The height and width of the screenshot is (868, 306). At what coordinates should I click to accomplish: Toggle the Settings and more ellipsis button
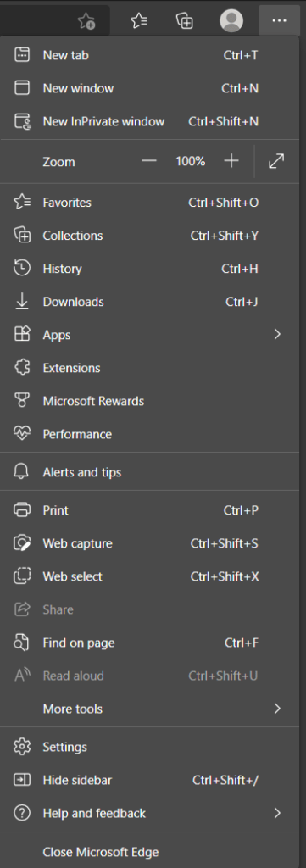click(x=280, y=20)
